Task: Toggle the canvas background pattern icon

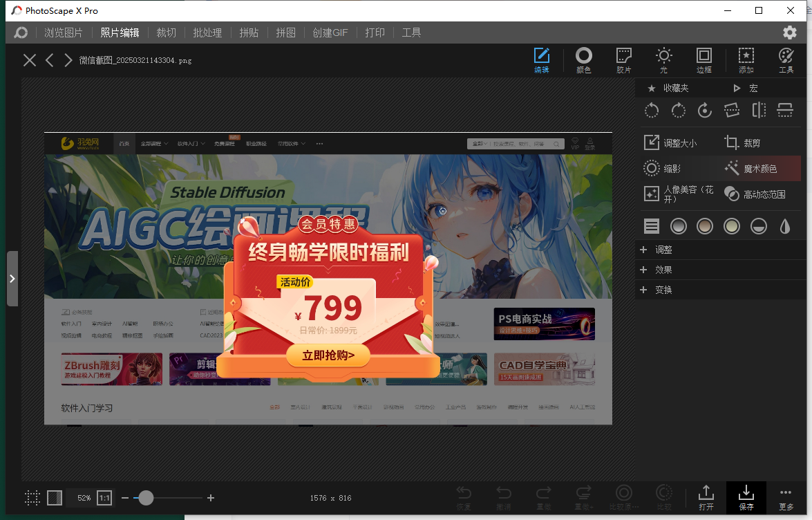Action: pyautogui.click(x=55, y=498)
